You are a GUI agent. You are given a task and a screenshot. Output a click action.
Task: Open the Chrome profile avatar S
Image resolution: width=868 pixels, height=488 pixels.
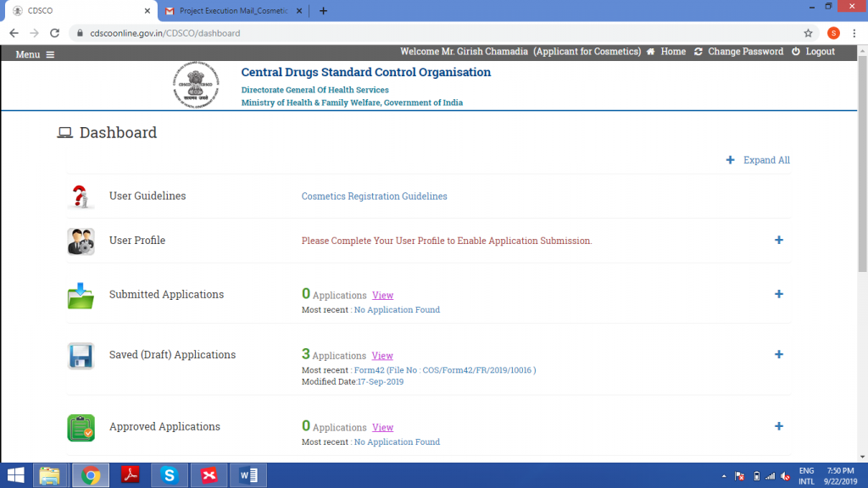coord(833,33)
